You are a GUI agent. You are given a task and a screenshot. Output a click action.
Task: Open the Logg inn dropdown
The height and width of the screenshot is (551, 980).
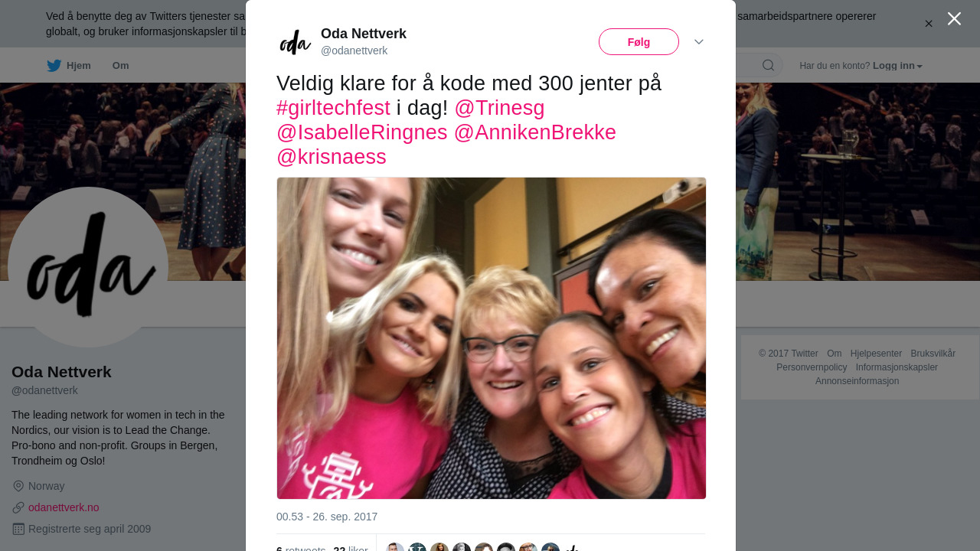(897, 66)
